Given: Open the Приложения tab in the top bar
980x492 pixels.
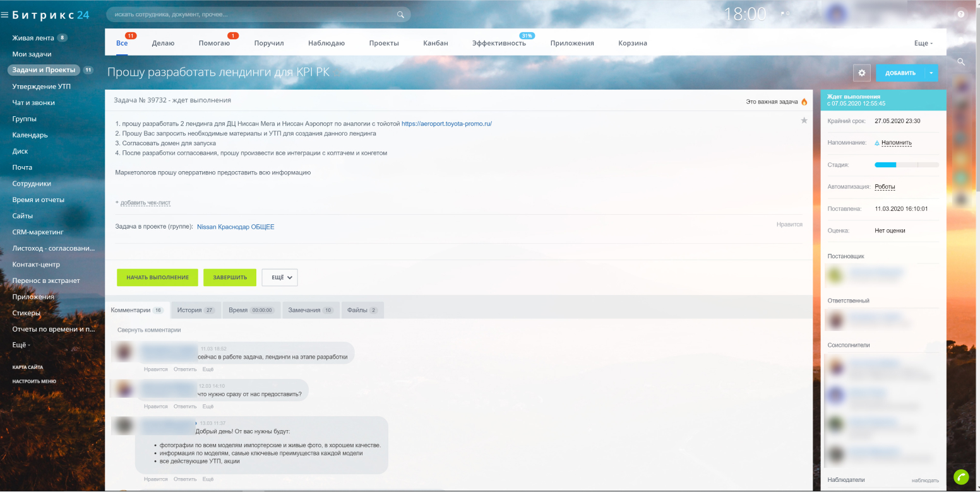Looking at the screenshot, I should pyautogui.click(x=572, y=43).
